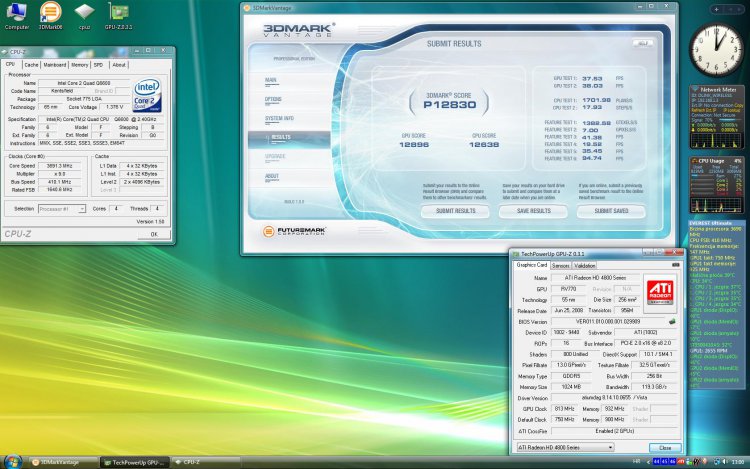Click the volume icon in system tray

point(725,462)
